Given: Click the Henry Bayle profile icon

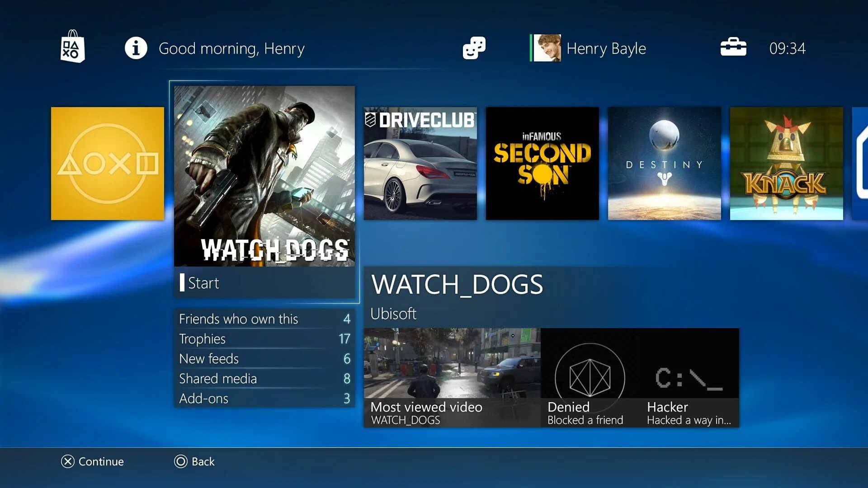Looking at the screenshot, I should tap(547, 47).
